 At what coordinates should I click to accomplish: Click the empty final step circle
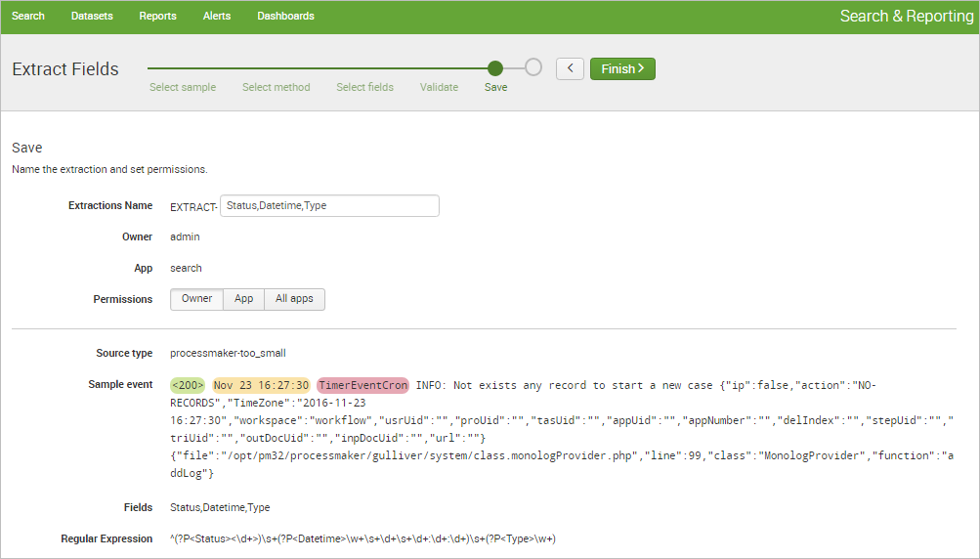[533, 67]
